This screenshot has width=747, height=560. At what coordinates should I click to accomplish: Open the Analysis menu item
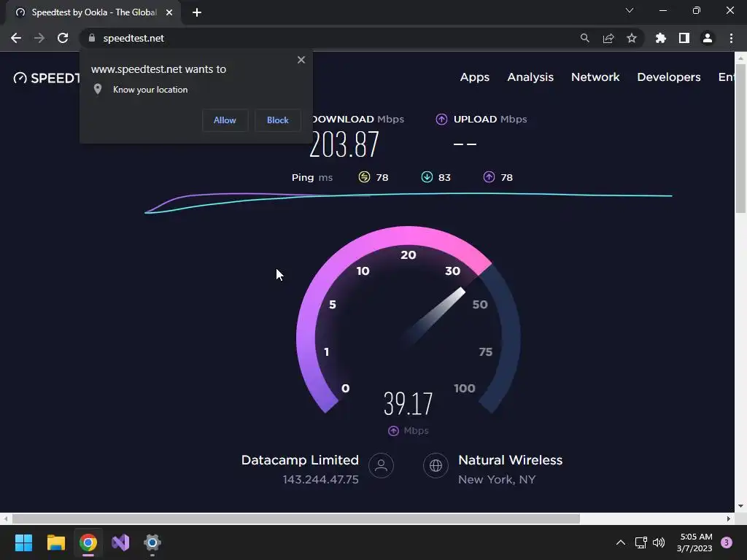[x=530, y=77]
